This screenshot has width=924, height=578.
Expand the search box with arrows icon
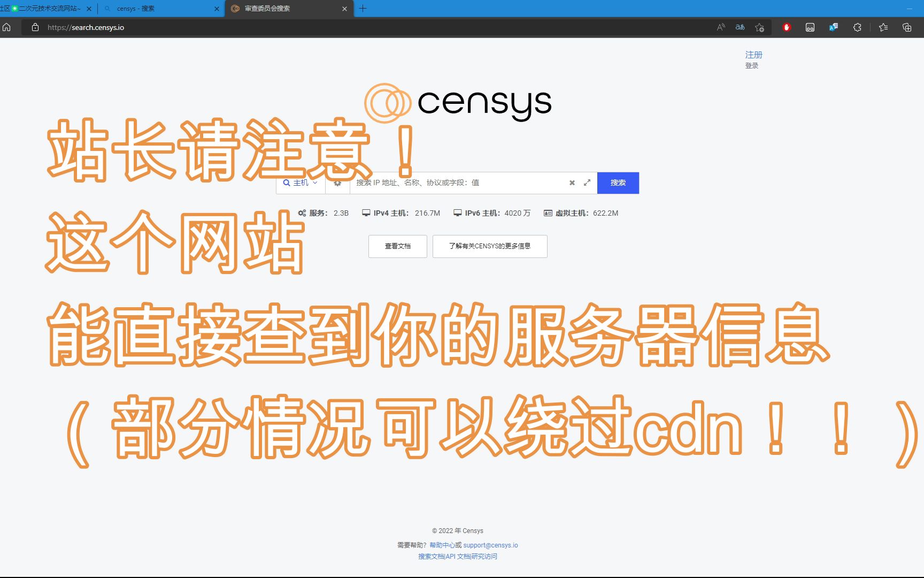(x=587, y=182)
